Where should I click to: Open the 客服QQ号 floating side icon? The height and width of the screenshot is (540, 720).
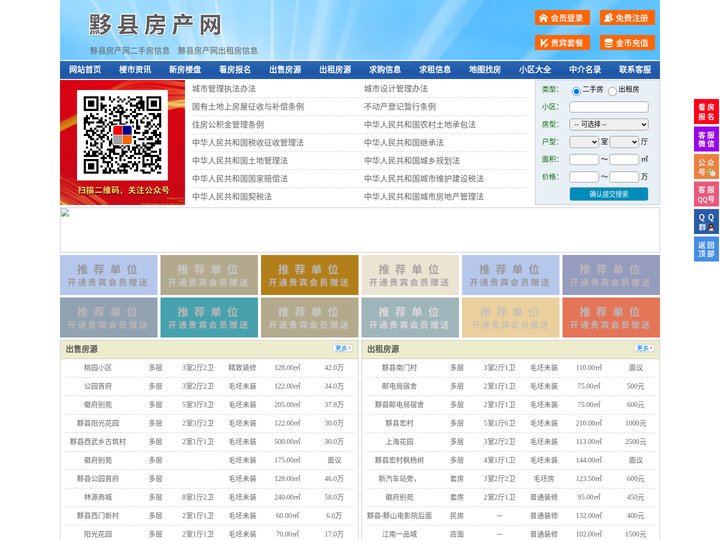[706, 194]
